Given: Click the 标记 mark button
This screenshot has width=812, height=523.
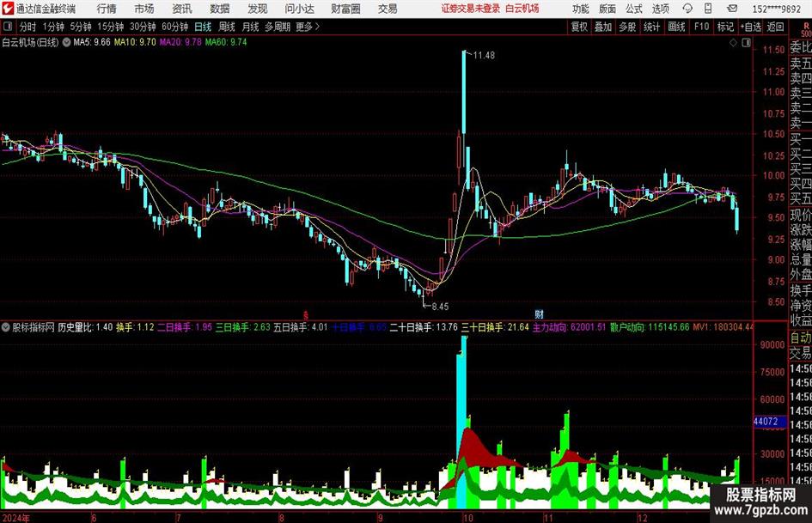Looking at the screenshot, I should click(725, 27).
